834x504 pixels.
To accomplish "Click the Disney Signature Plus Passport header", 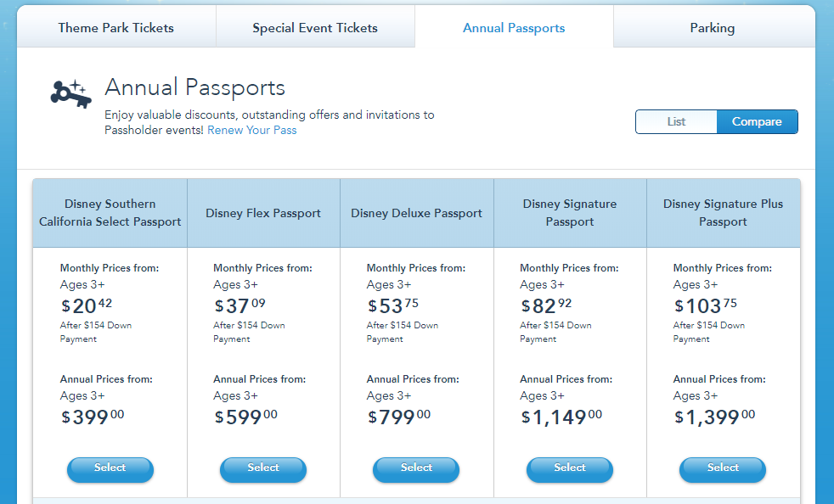I will point(724,213).
